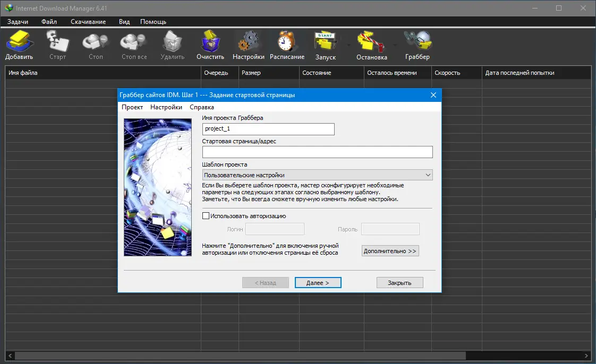Open the Шаблон проекта dropdown
Image resolution: width=596 pixels, height=364 pixels.
coord(317,175)
